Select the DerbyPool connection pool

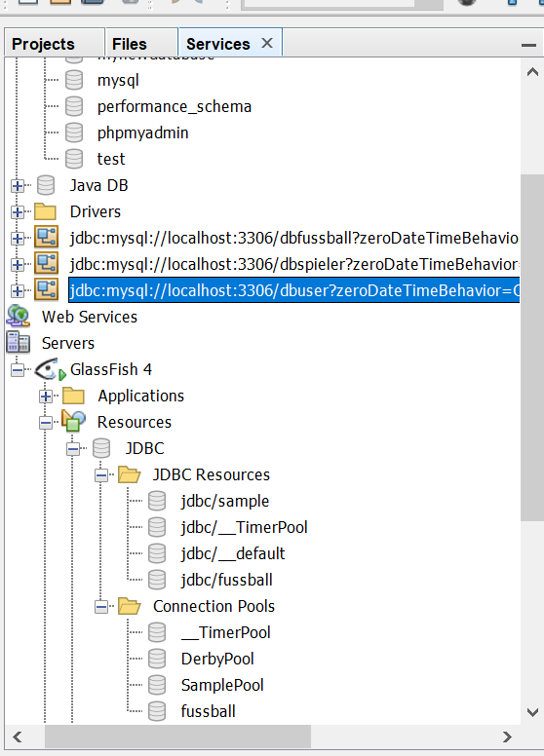point(217,659)
